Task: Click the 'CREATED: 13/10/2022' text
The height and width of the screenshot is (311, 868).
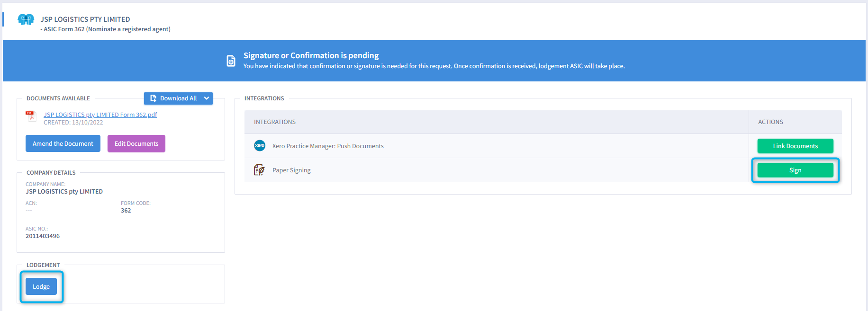Action: (x=73, y=122)
